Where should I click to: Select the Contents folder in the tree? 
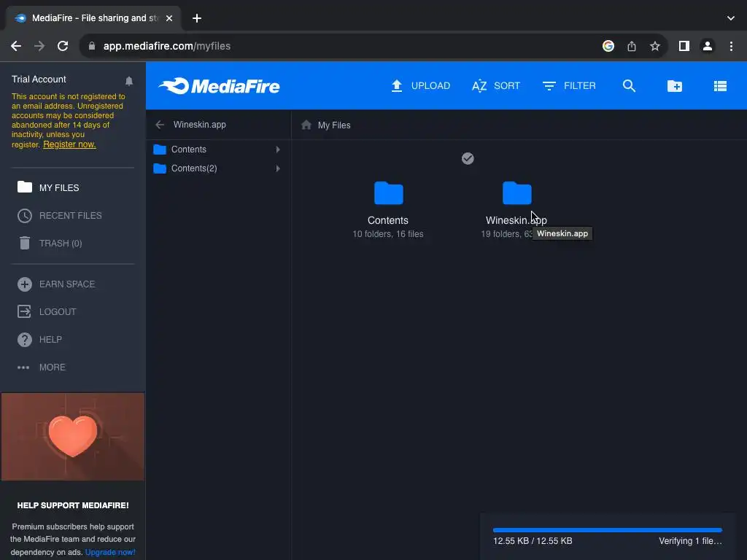coord(189,149)
